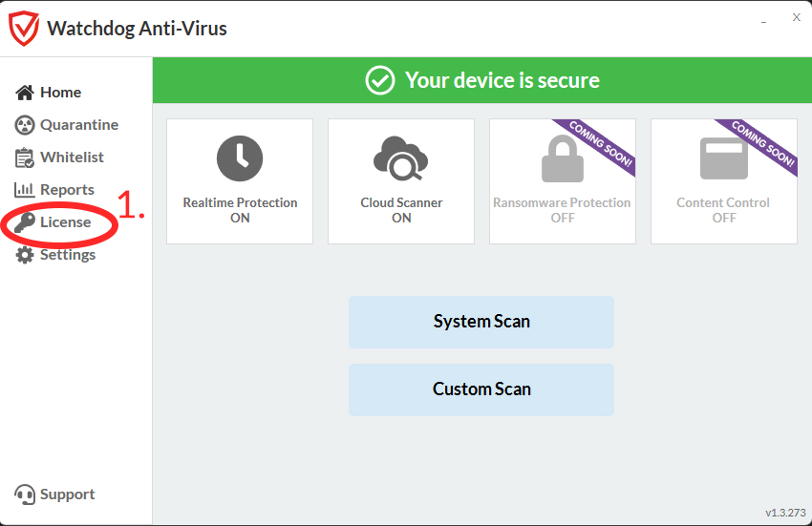Click the Home house icon in sidebar
The image size is (812, 526).
point(25,93)
